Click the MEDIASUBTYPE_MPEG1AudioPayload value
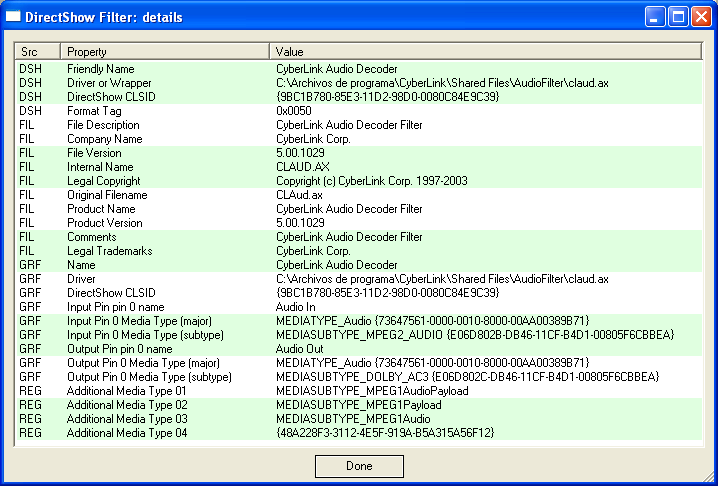 coord(372,391)
